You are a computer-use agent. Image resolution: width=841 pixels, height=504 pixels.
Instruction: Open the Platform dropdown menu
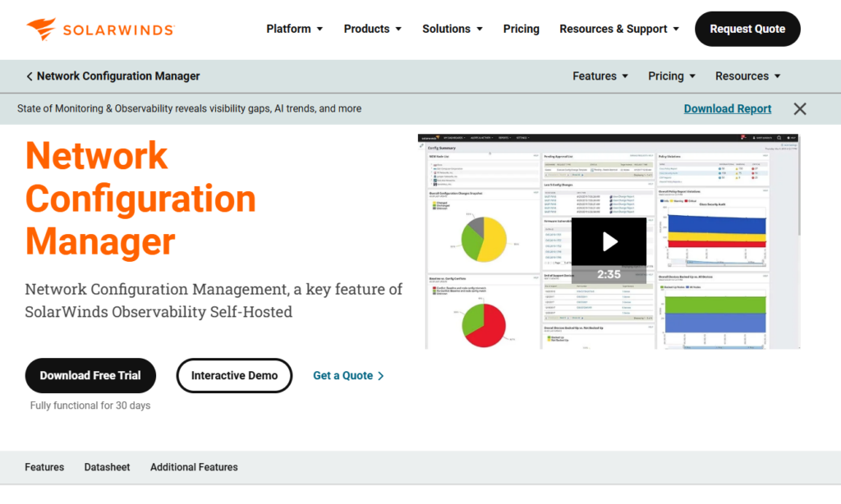tap(295, 29)
